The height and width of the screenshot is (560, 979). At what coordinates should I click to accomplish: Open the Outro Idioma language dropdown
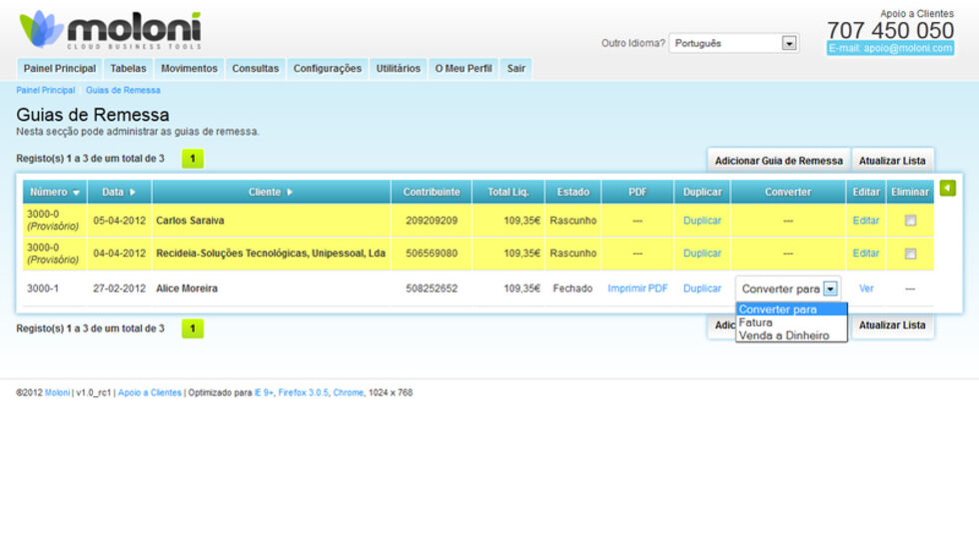(x=789, y=43)
